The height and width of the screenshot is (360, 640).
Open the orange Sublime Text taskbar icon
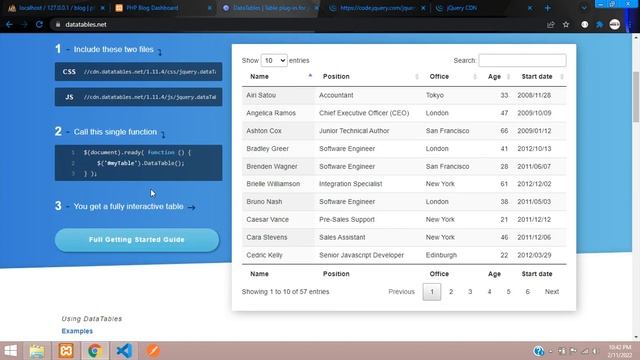tap(153, 351)
